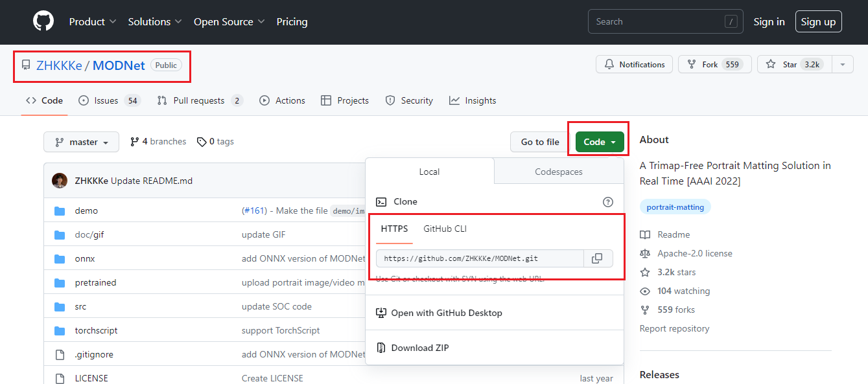The width and height of the screenshot is (868, 384).
Task: Click the 0 tags link
Action: [215, 142]
